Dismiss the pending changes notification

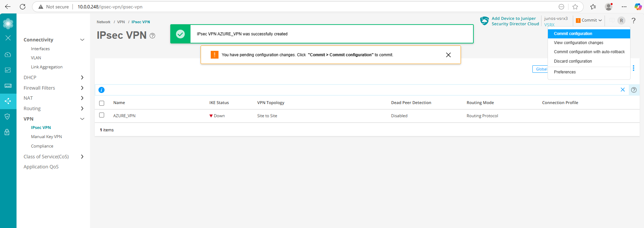[x=448, y=55]
